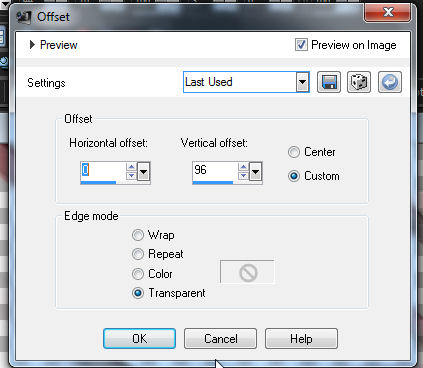Click into the Vertical offset field showing 96
This screenshot has height=368, width=423.
215,171
